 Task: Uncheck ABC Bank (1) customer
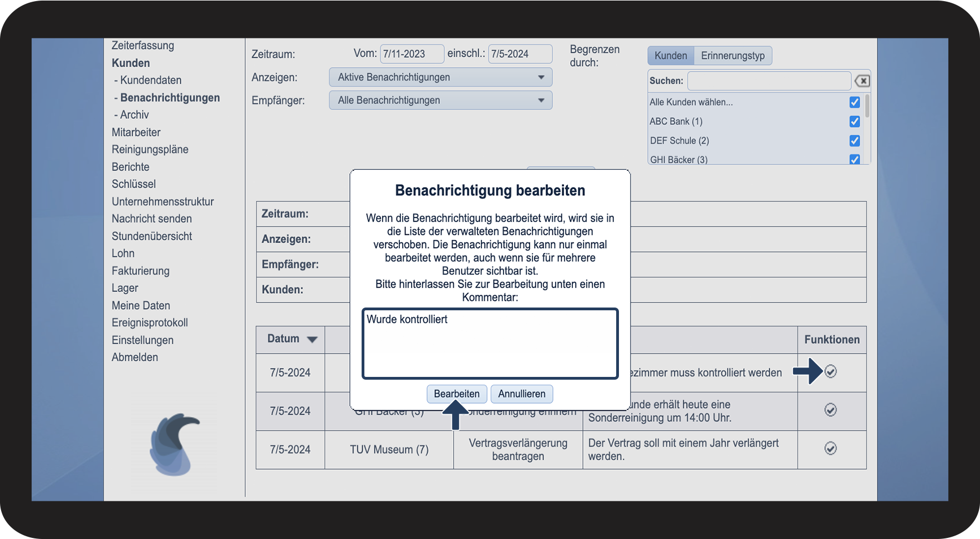[x=854, y=122]
